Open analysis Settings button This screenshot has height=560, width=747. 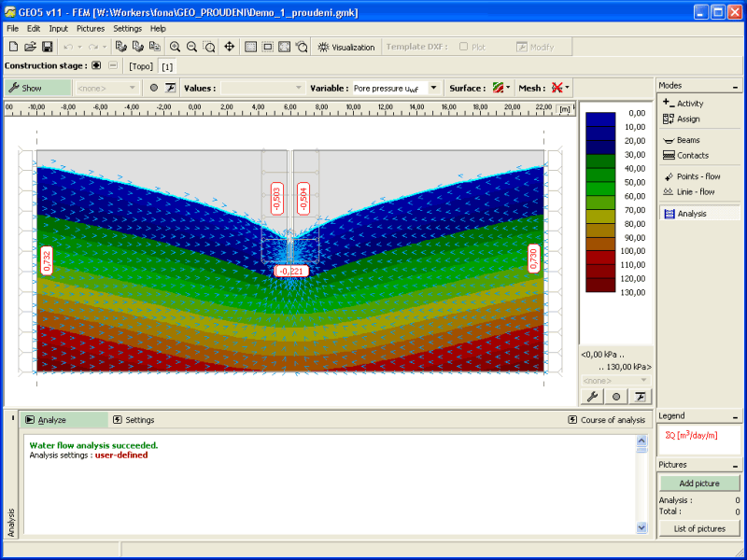(x=134, y=419)
